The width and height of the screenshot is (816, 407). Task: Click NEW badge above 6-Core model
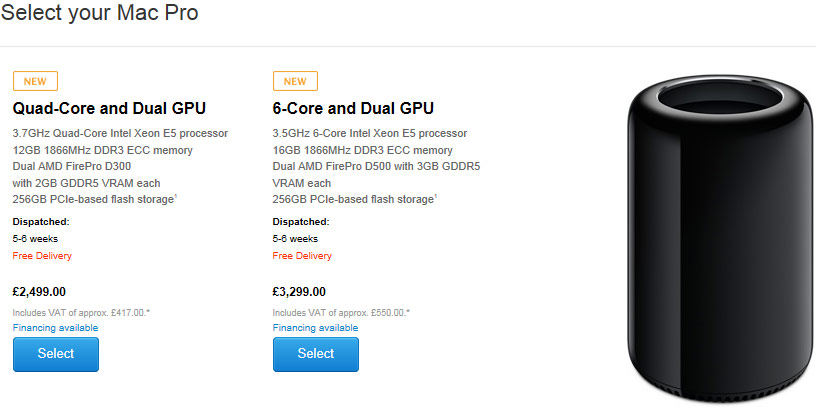click(x=295, y=81)
